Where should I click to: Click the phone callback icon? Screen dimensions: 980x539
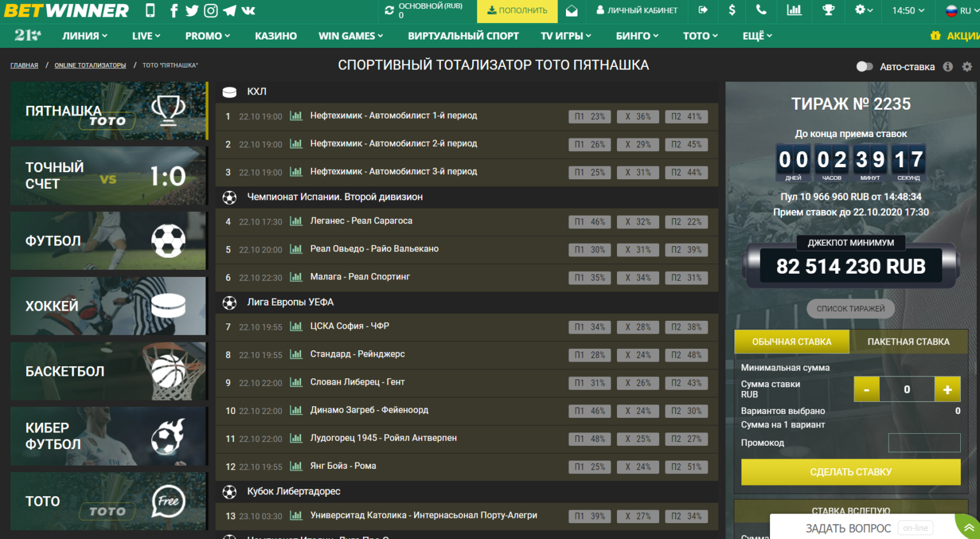761,10
